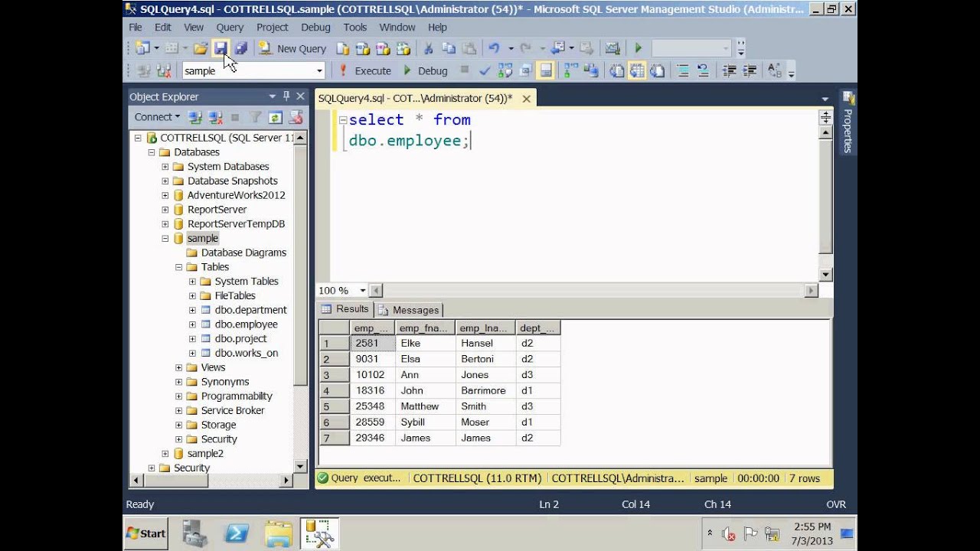Viewport: 980px width, 551px height.
Task: Open Server Manager from taskbar
Action: [x=194, y=533]
